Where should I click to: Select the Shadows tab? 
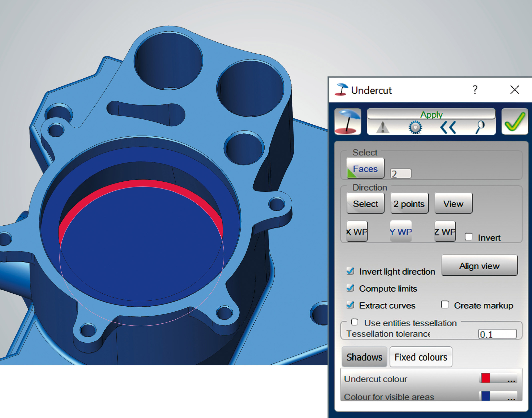point(364,357)
